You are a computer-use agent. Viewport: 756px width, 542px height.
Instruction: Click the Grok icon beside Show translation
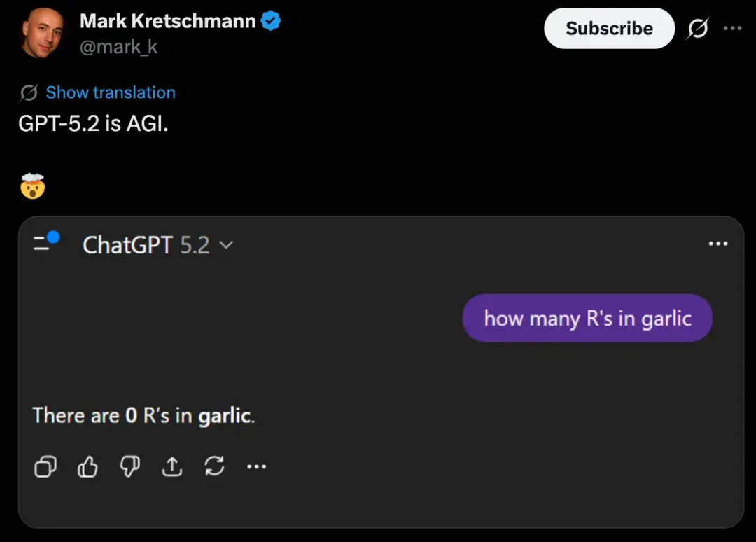click(27, 92)
